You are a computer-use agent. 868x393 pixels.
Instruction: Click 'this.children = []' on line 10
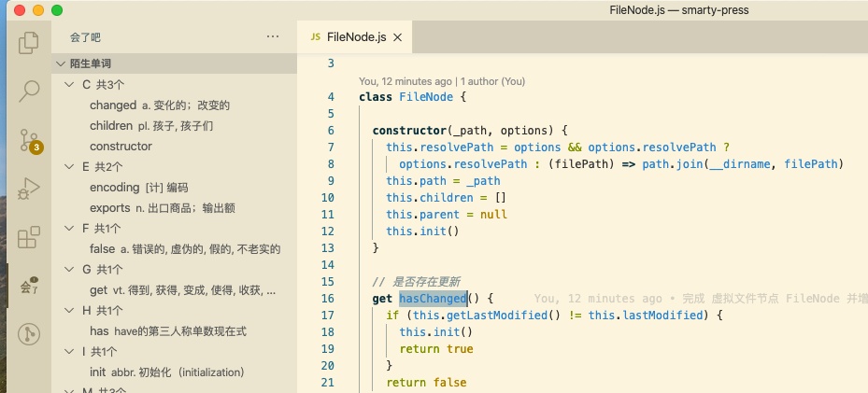447,198
